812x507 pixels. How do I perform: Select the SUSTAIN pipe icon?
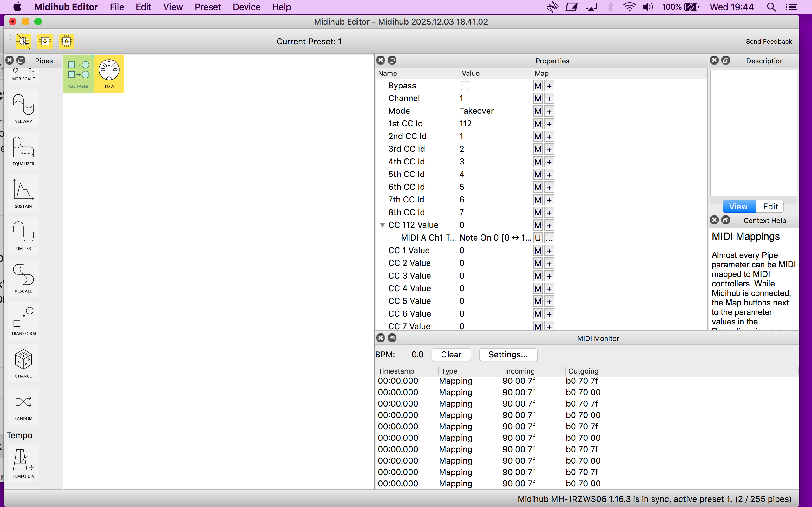[23, 193]
